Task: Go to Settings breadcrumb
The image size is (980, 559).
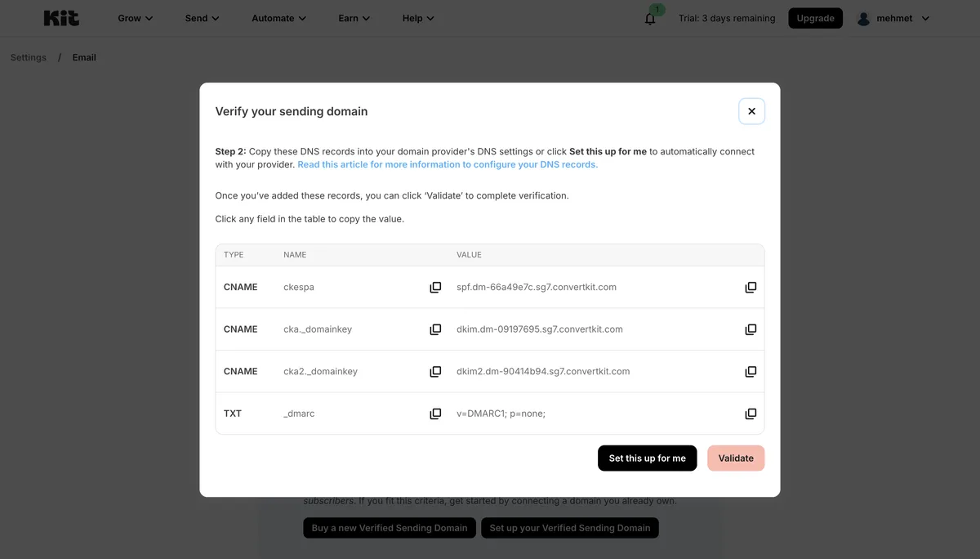Action: tap(29, 57)
